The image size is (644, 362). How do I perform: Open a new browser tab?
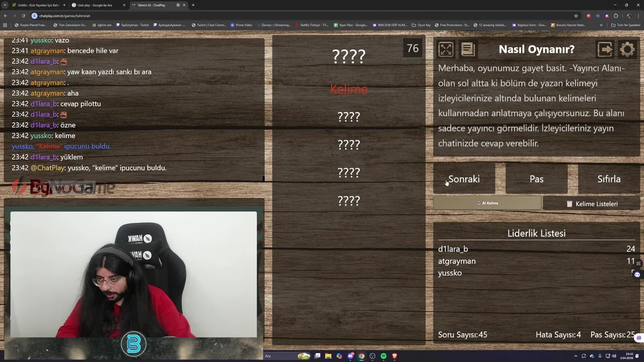tap(193, 5)
